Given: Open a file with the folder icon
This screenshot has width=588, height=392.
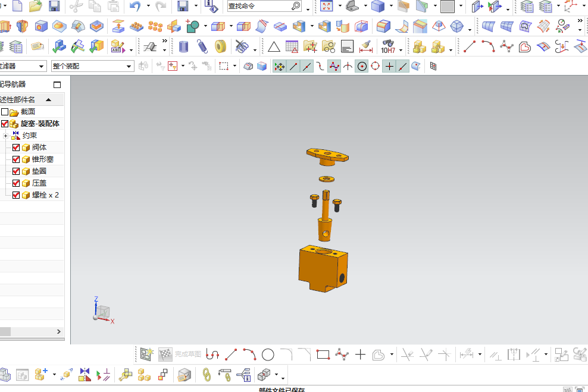Looking at the screenshot, I should (35, 5).
